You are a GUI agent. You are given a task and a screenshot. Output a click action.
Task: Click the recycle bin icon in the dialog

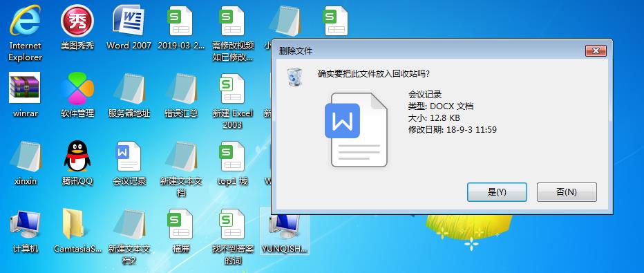[295, 77]
